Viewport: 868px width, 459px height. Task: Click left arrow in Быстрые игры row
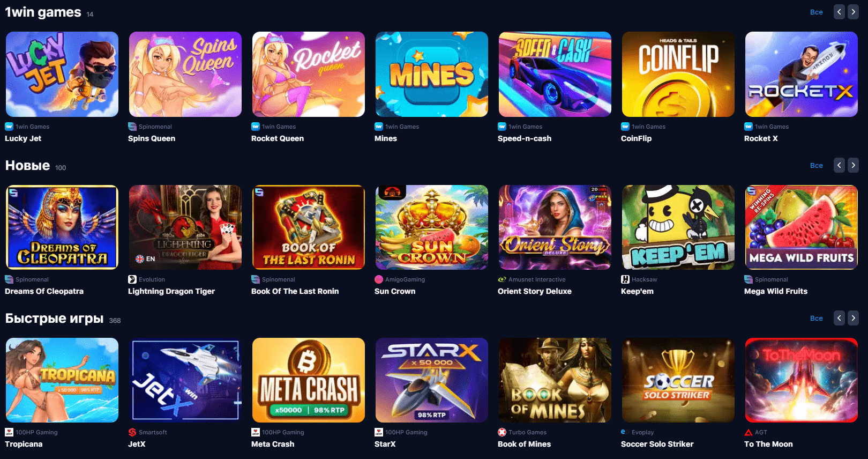pos(840,318)
